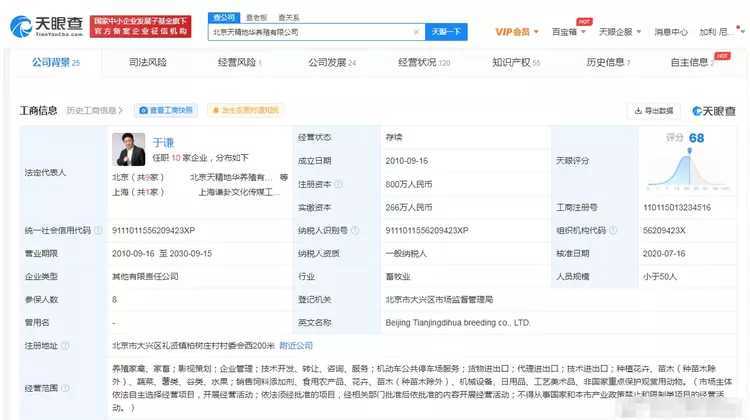This screenshot has width=750, height=420.
Task: Click the 纳税人资质 value 一般纳税人
Action: (x=406, y=254)
